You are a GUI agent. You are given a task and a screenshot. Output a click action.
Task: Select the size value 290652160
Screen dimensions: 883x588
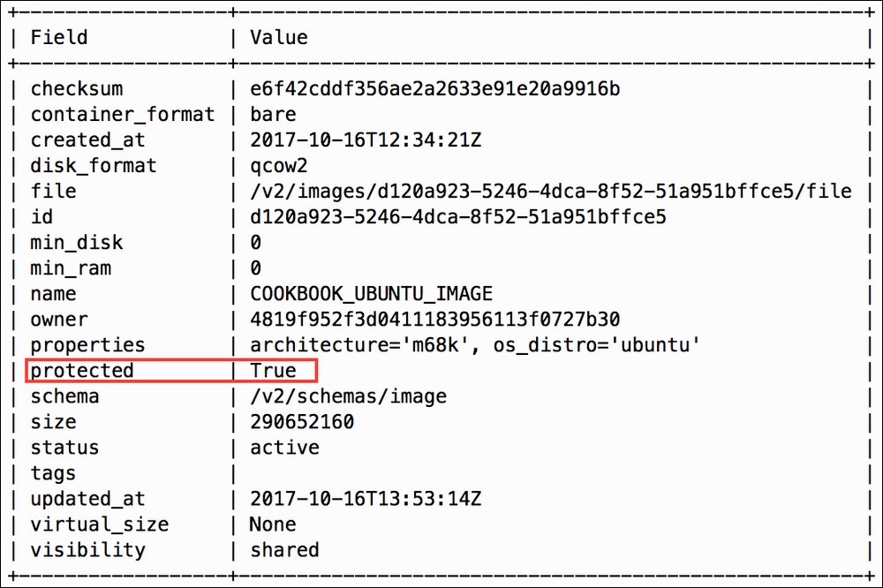(302, 422)
